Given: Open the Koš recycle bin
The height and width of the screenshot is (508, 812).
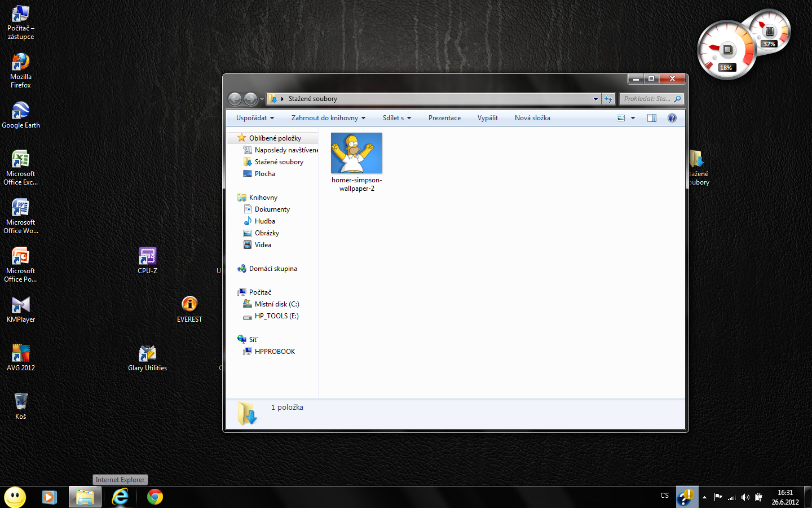Looking at the screenshot, I should click(x=20, y=406).
